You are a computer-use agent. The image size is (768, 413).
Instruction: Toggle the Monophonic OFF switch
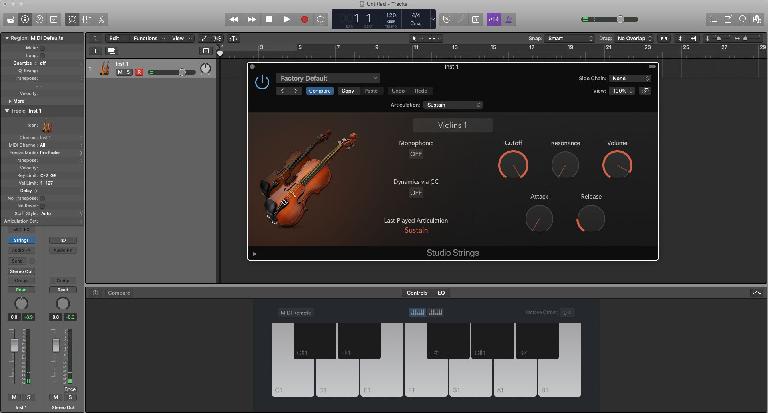(x=416, y=154)
